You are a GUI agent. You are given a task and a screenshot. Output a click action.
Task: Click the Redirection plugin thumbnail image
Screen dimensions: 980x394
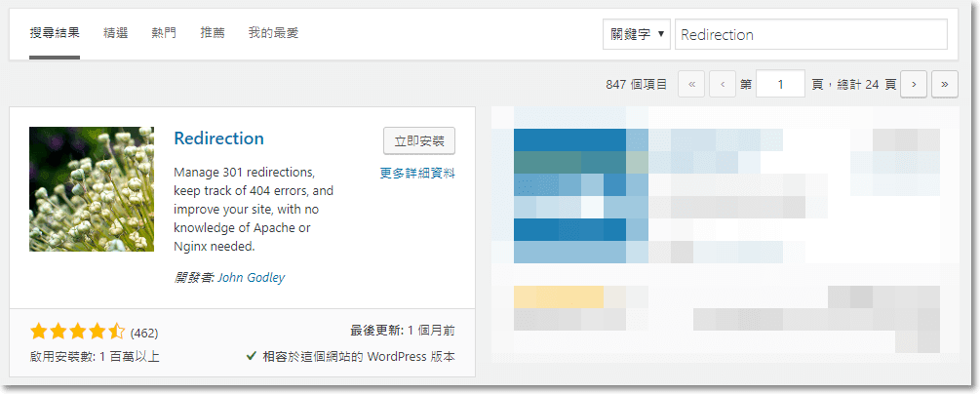pos(92,189)
